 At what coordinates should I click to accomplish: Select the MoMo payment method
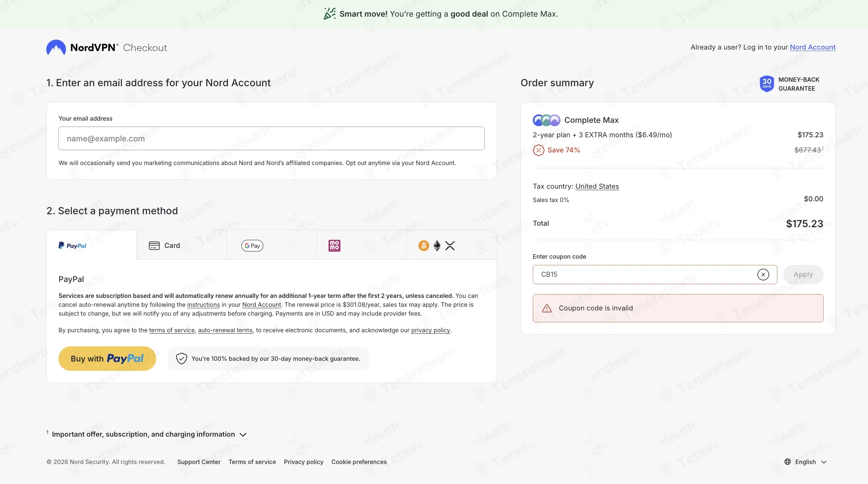tap(361, 245)
